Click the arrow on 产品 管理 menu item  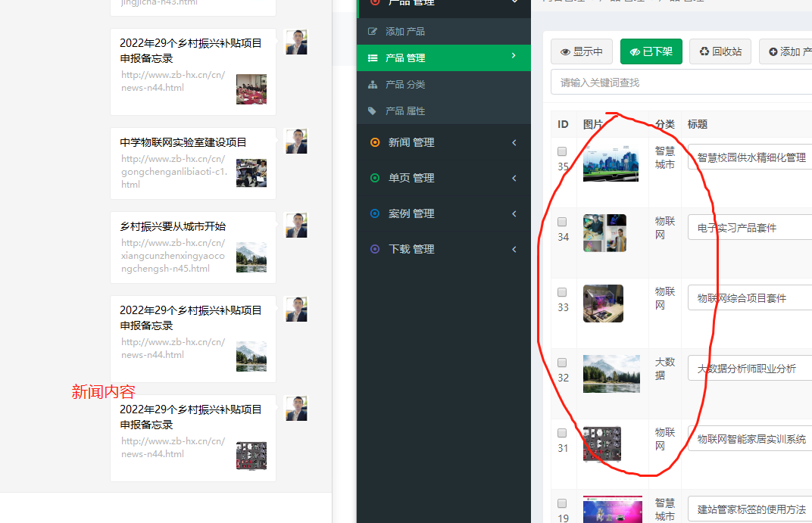tap(514, 55)
